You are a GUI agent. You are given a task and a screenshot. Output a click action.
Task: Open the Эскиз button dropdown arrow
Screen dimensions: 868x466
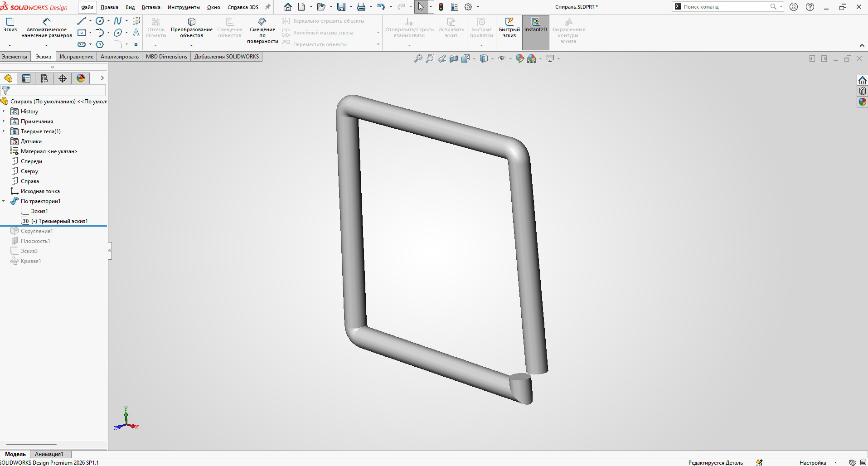tap(10, 45)
